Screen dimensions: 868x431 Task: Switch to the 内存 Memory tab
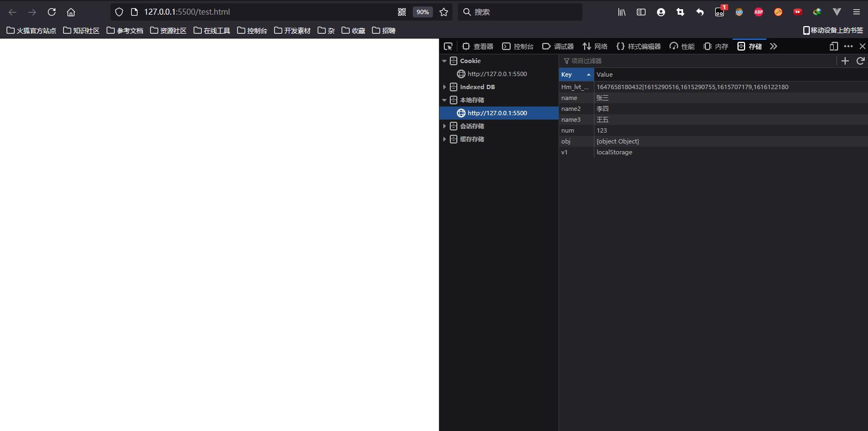[x=716, y=46]
